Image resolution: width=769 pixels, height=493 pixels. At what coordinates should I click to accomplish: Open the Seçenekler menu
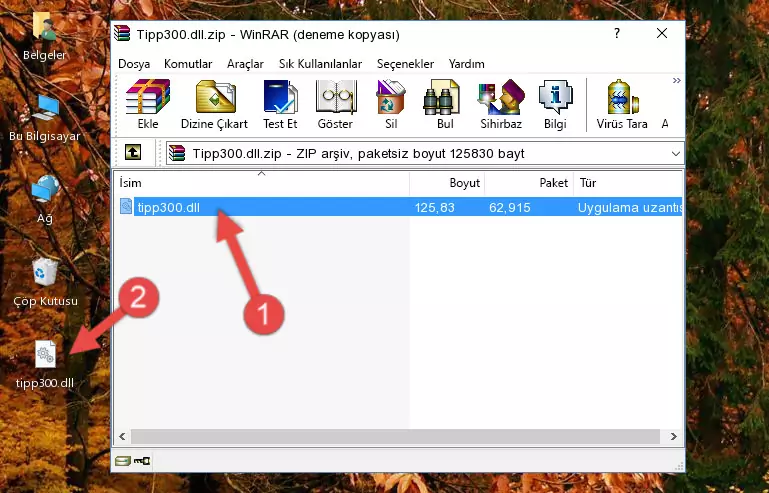coord(405,64)
